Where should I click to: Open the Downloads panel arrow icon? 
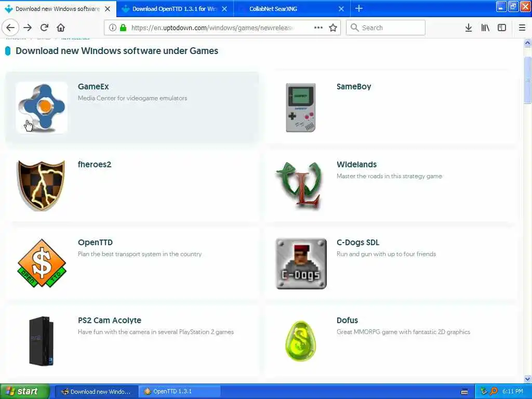[469, 28]
